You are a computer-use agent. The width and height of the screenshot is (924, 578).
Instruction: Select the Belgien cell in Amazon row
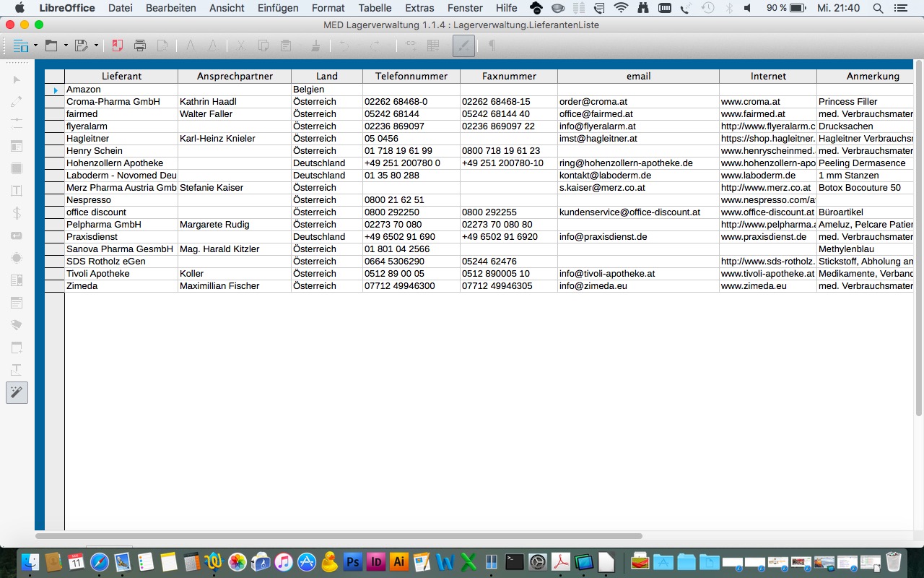pos(327,90)
